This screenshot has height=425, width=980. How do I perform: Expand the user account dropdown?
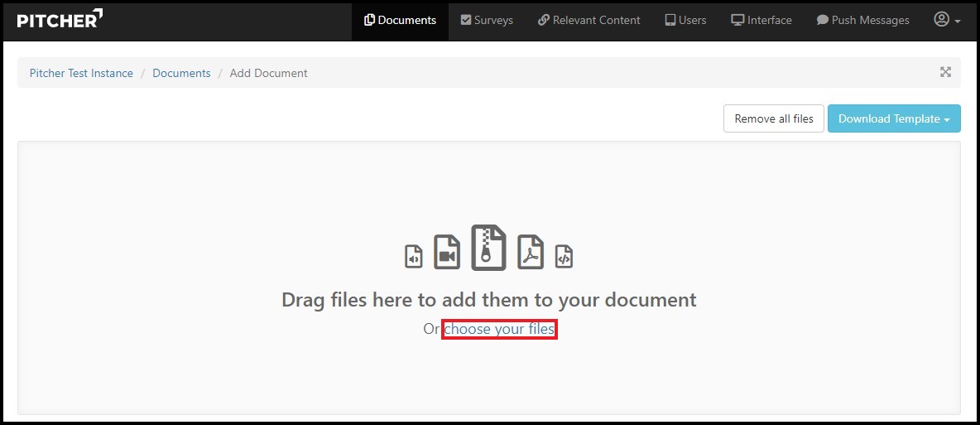coord(947,20)
